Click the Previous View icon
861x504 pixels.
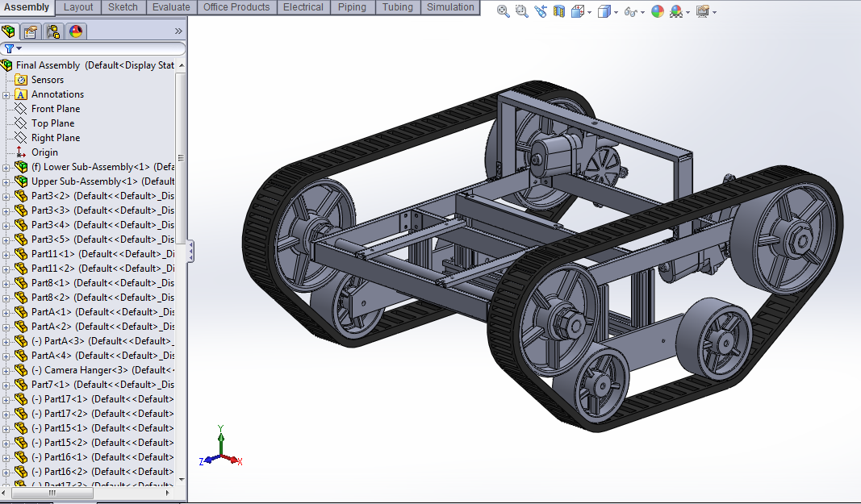click(541, 11)
